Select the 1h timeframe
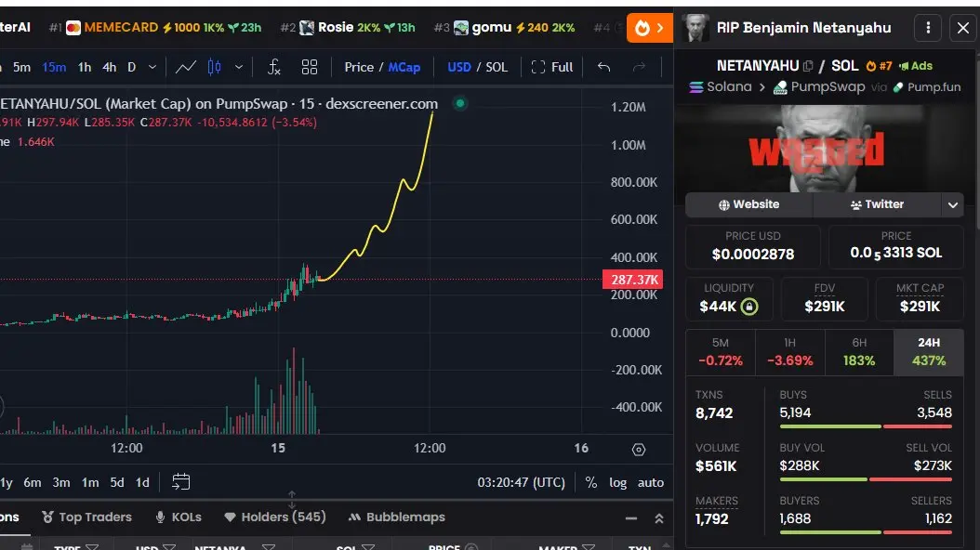This screenshot has width=980, height=550. [85, 67]
